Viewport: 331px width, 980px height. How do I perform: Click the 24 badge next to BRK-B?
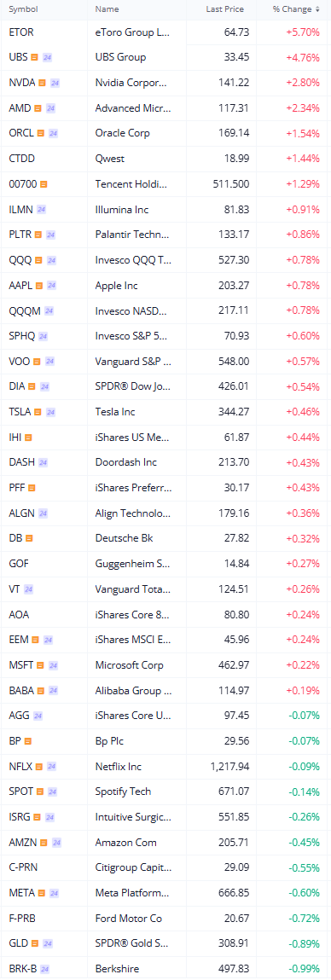point(44,969)
